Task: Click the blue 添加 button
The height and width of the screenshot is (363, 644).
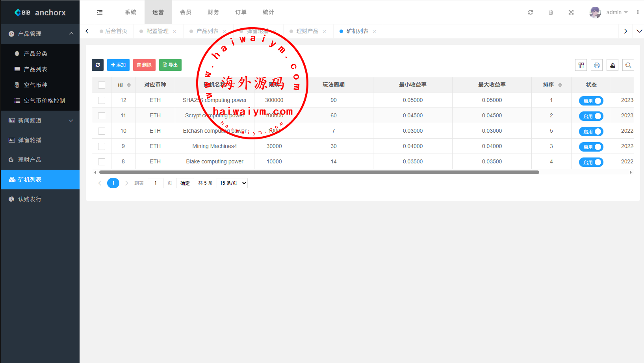Action: [118, 65]
